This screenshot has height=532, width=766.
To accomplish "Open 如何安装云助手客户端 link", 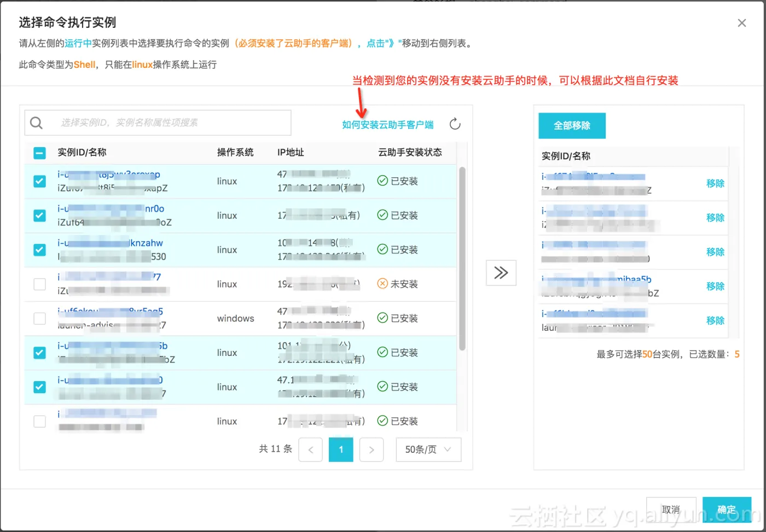I will click(x=388, y=125).
